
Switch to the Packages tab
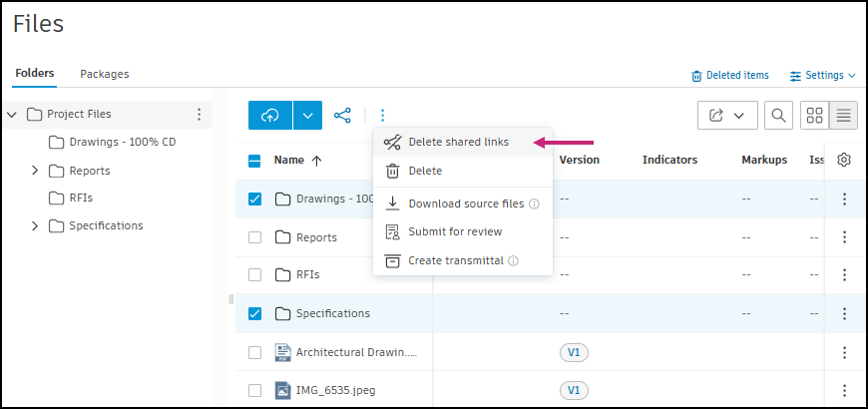point(105,74)
